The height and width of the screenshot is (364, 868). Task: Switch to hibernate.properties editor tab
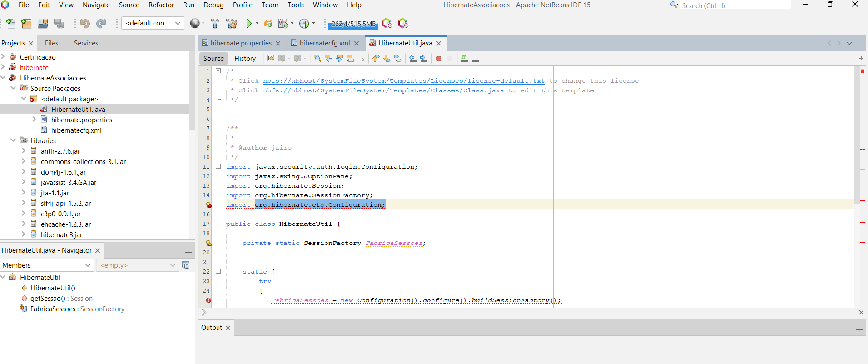pyautogui.click(x=241, y=43)
